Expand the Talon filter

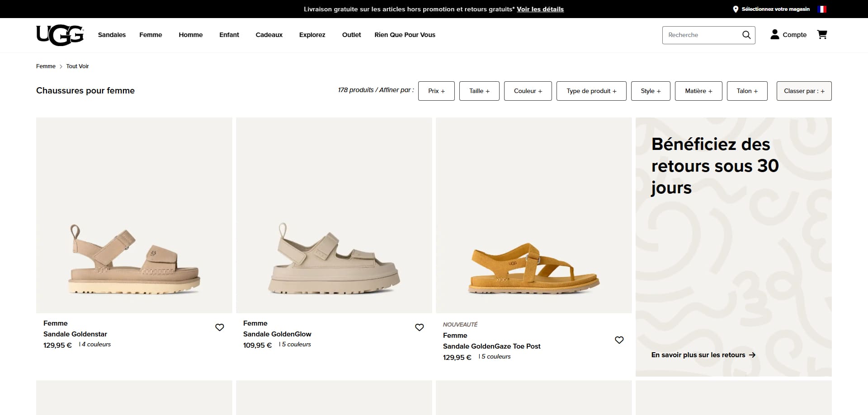point(747,91)
